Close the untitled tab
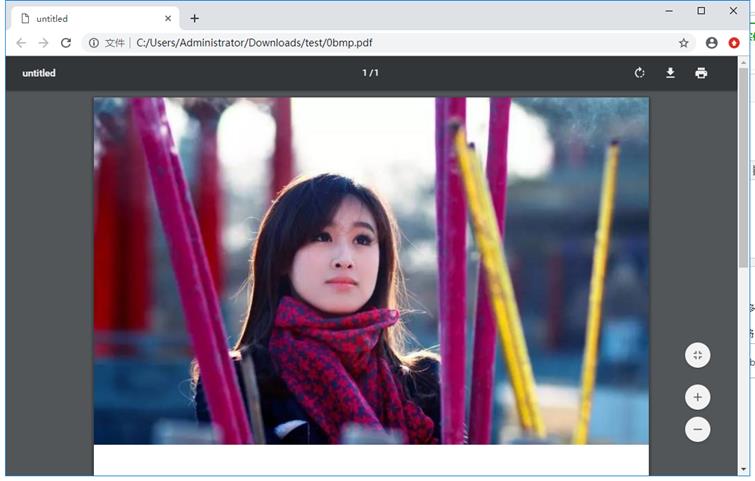This screenshot has height=481, width=755. click(x=168, y=18)
